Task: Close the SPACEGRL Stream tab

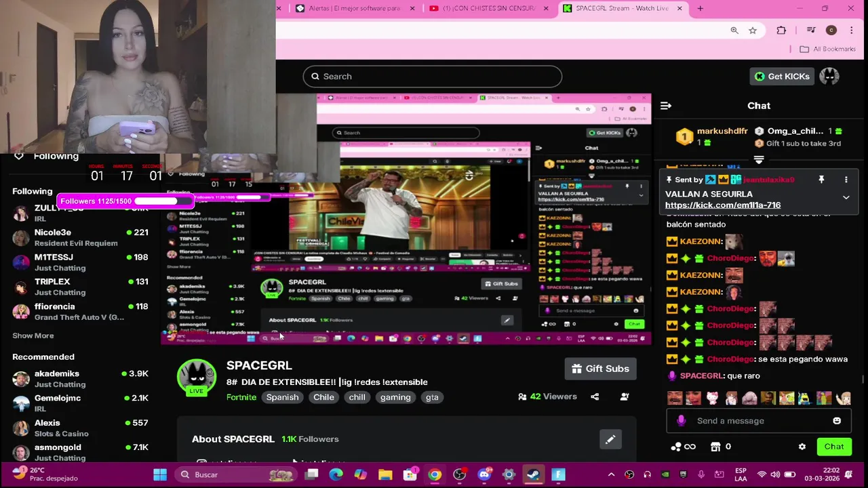Action: (679, 8)
